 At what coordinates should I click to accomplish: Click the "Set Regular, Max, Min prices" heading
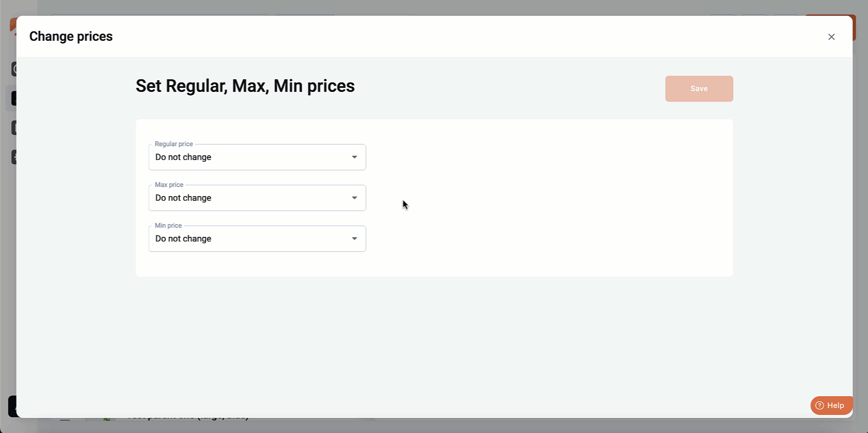coord(245,86)
